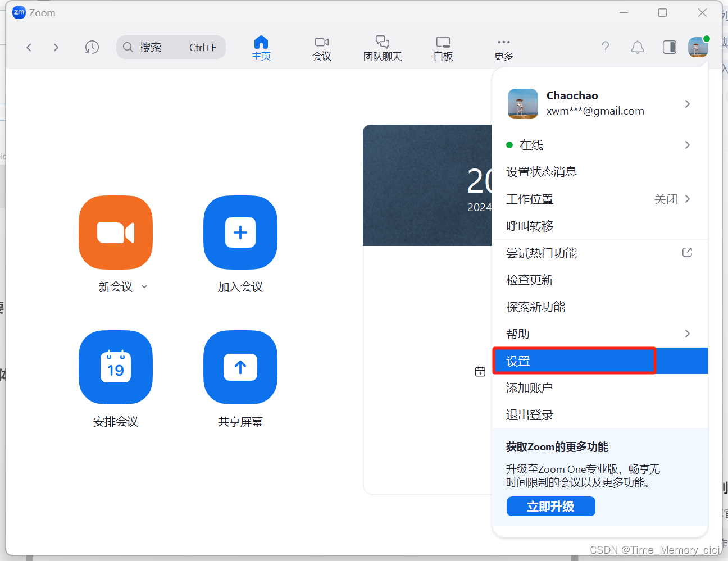Image resolution: width=728 pixels, height=561 pixels.
Task: Open the 白板 whiteboard tab
Action: (x=443, y=48)
